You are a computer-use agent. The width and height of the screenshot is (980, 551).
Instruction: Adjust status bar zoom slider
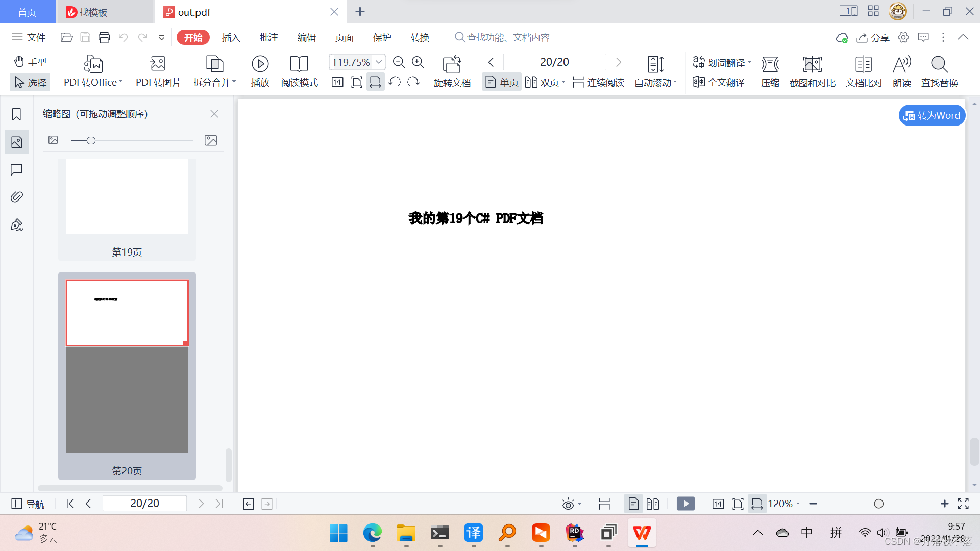878,504
